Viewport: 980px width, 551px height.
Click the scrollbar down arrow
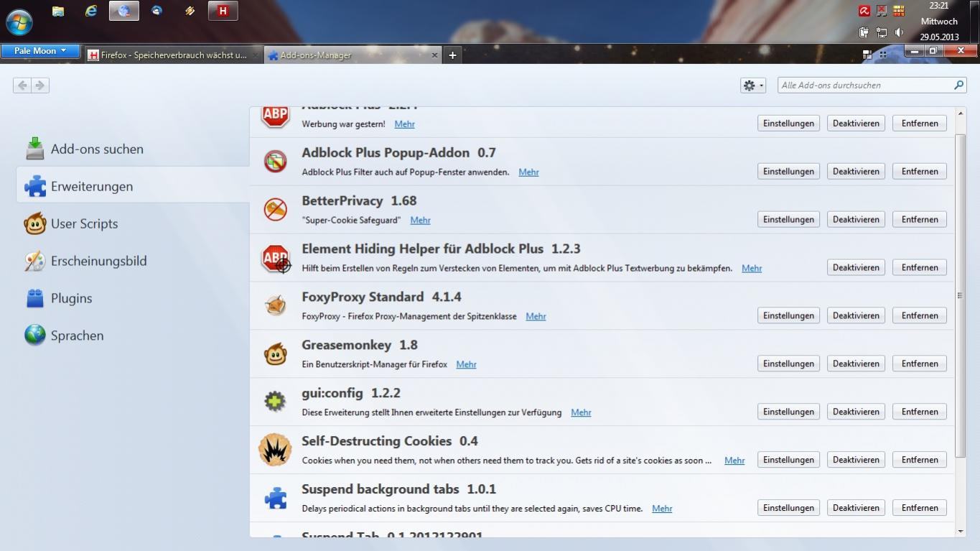tap(961, 532)
